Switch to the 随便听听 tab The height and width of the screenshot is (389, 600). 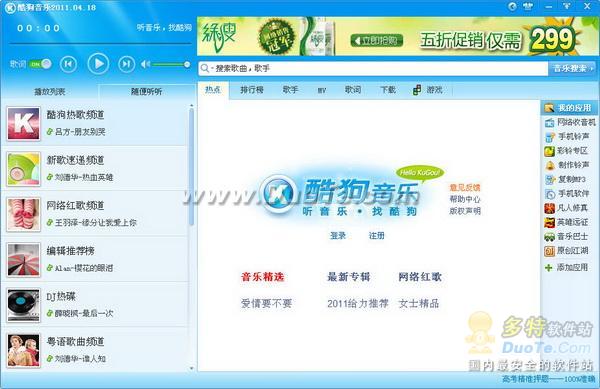tap(147, 92)
